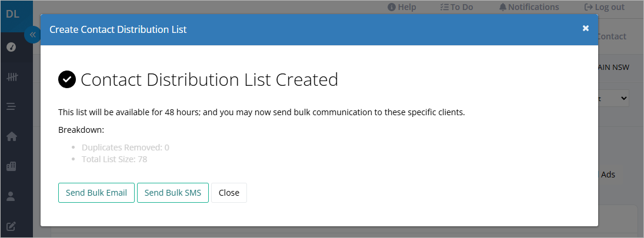
Task: Open Notifications in the top bar
Action: tap(529, 7)
